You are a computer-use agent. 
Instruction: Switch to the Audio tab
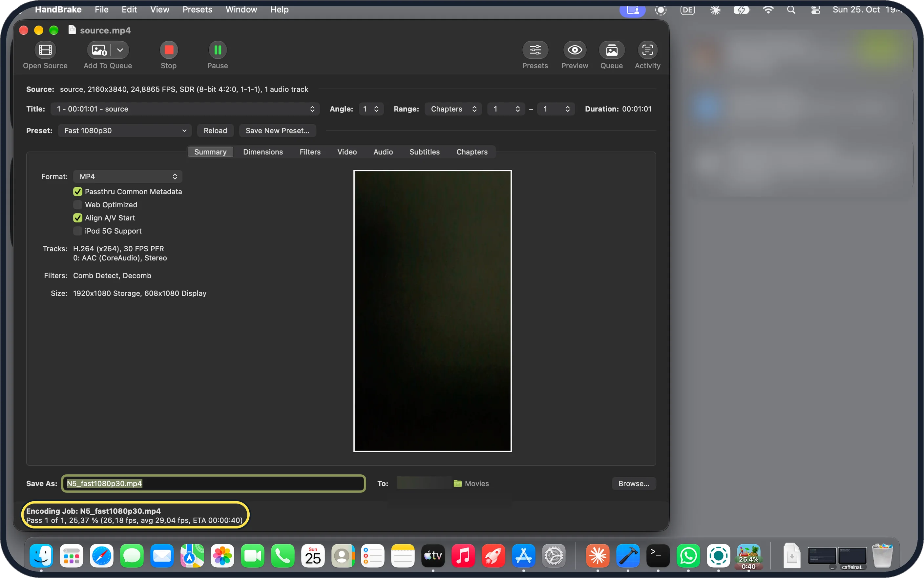(x=383, y=152)
